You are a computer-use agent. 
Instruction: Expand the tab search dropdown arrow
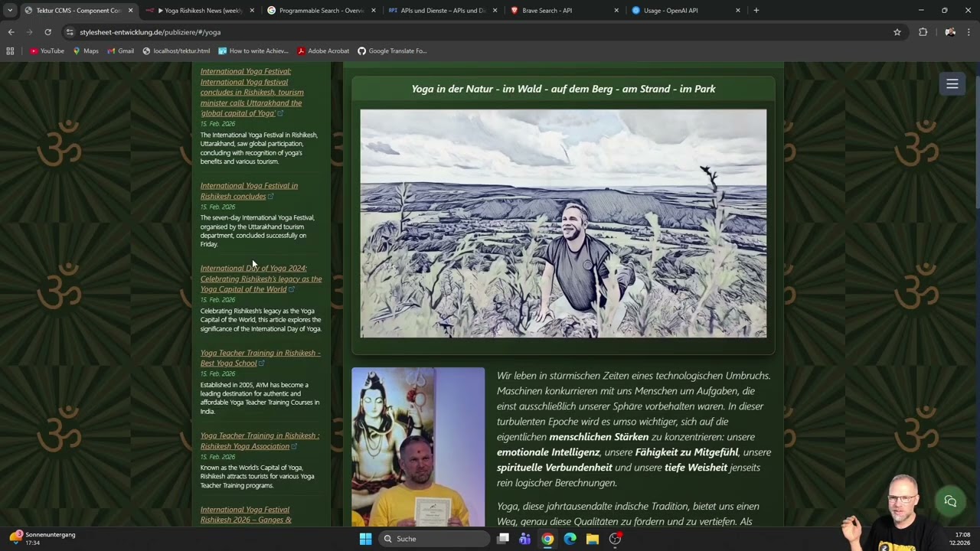point(9,11)
